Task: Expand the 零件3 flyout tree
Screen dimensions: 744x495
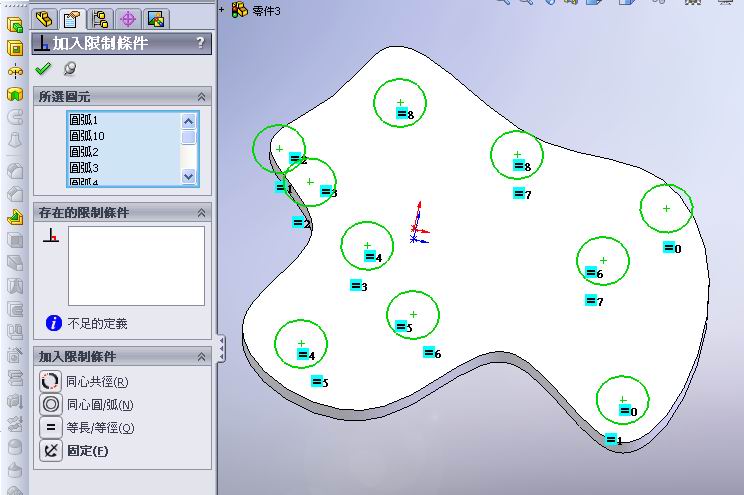Action: tap(222, 9)
